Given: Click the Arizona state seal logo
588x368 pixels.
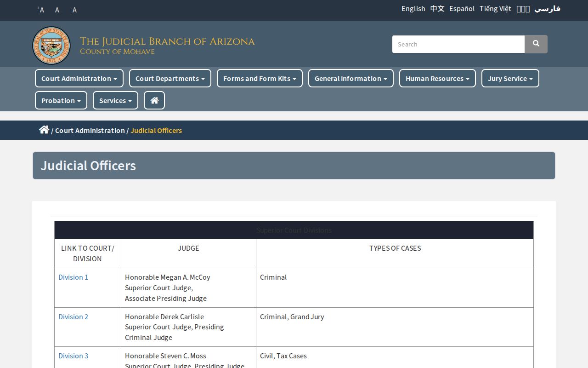Looking at the screenshot, I should 51,45.
